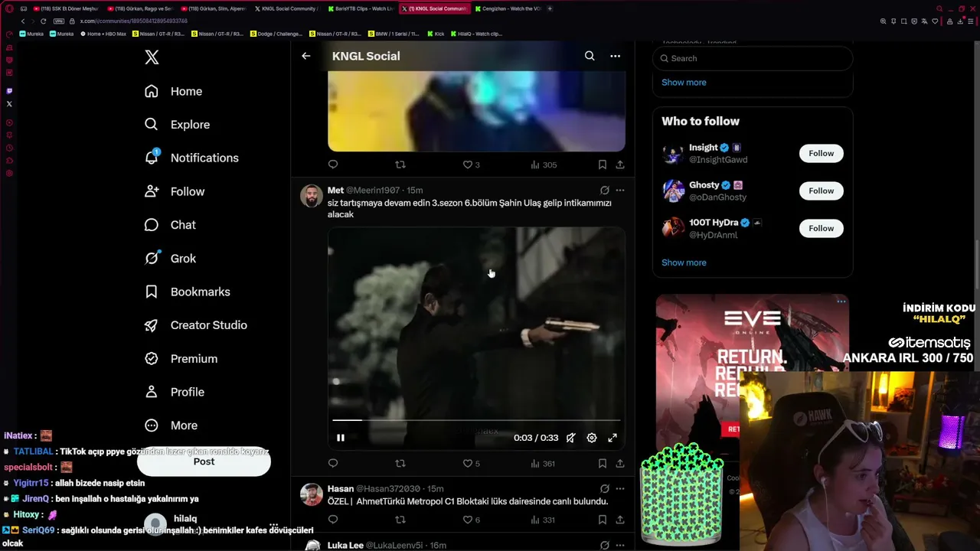980x551 pixels.
Task: Open the Explore page
Action: 177,125
